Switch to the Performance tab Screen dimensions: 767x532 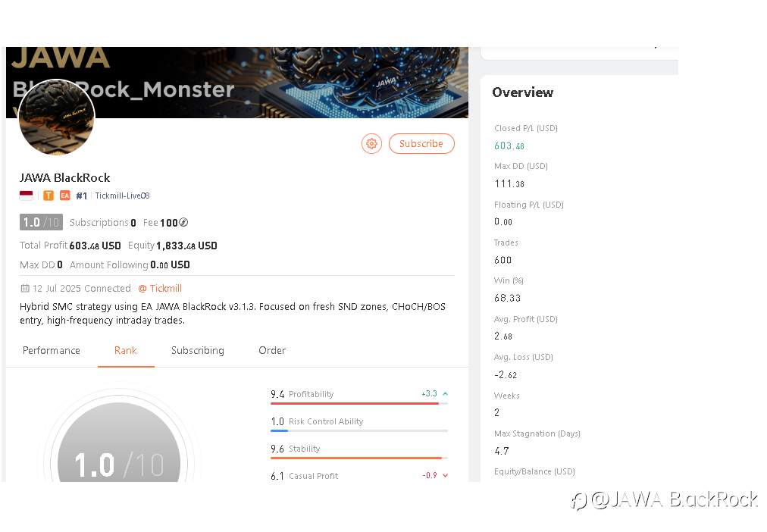(52, 351)
